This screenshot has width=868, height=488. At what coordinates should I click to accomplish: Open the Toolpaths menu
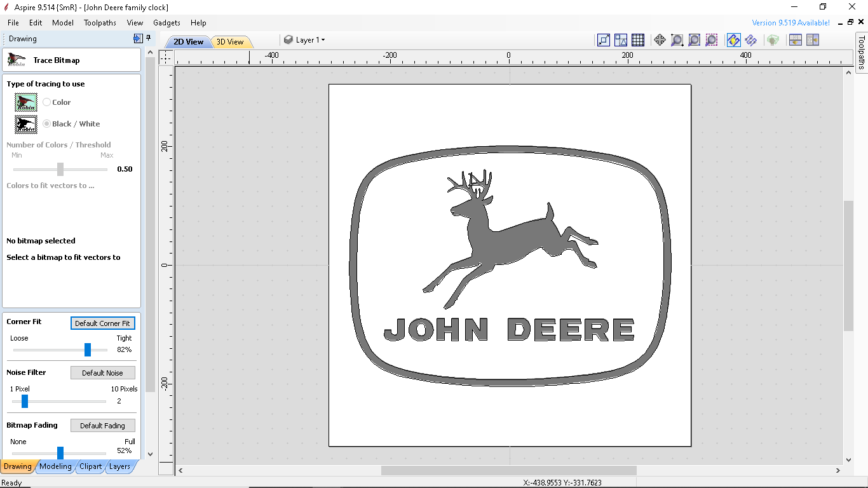tap(100, 23)
